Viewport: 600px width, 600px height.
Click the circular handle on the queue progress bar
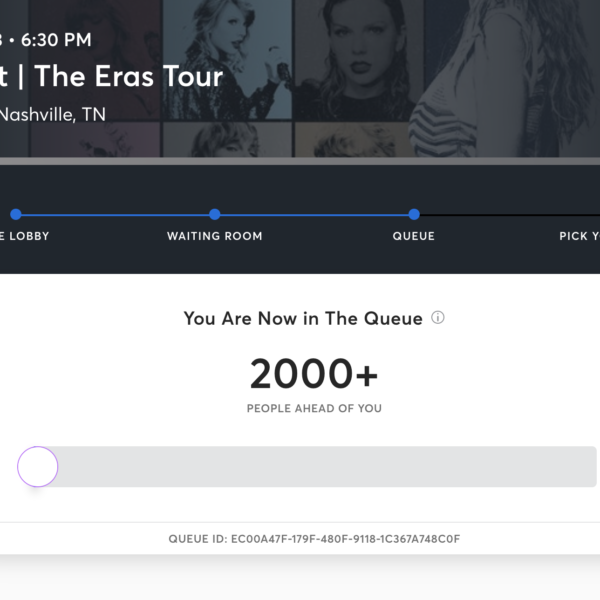click(x=38, y=466)
